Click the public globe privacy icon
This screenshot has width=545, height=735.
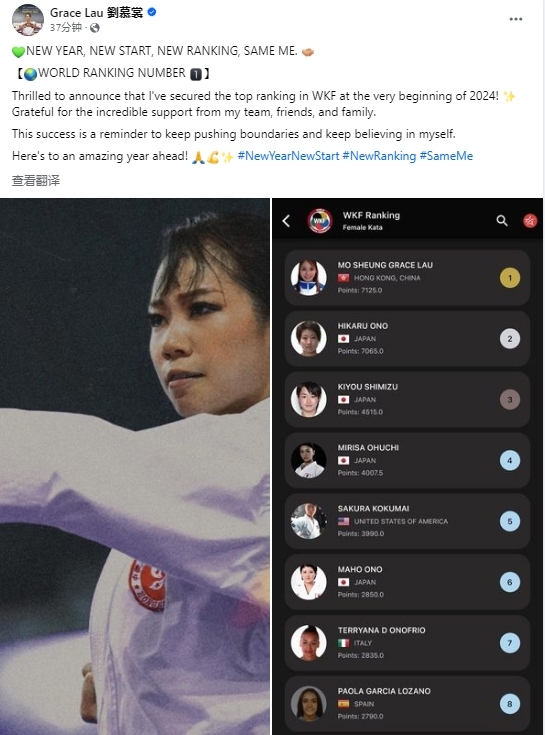[x=95, y=28]
